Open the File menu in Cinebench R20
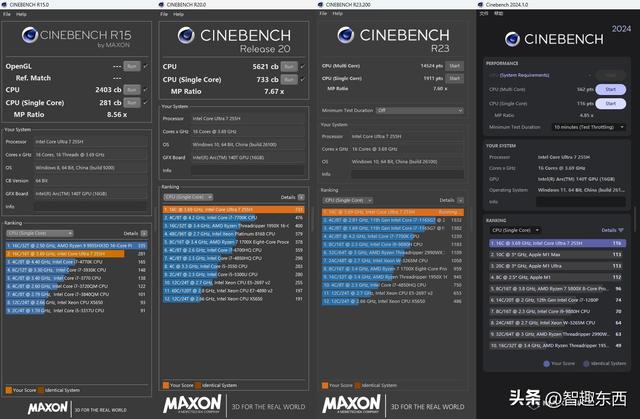This screenshot has width=640, height=419. click(x=164, y=14)
